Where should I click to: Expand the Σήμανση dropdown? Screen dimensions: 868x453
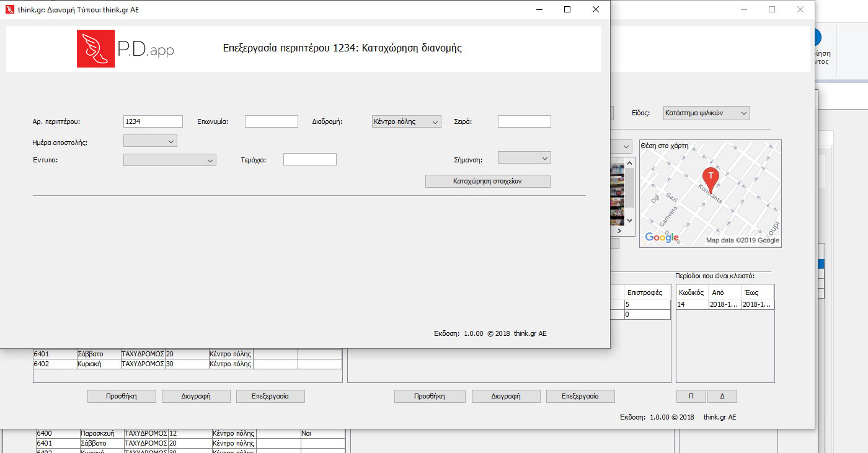[524, 159]
